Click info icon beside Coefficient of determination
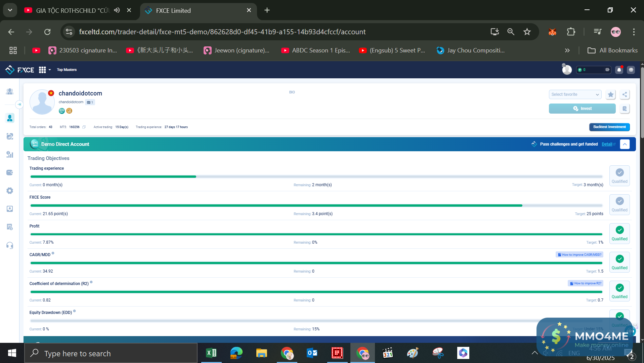 tap(91, 282)
